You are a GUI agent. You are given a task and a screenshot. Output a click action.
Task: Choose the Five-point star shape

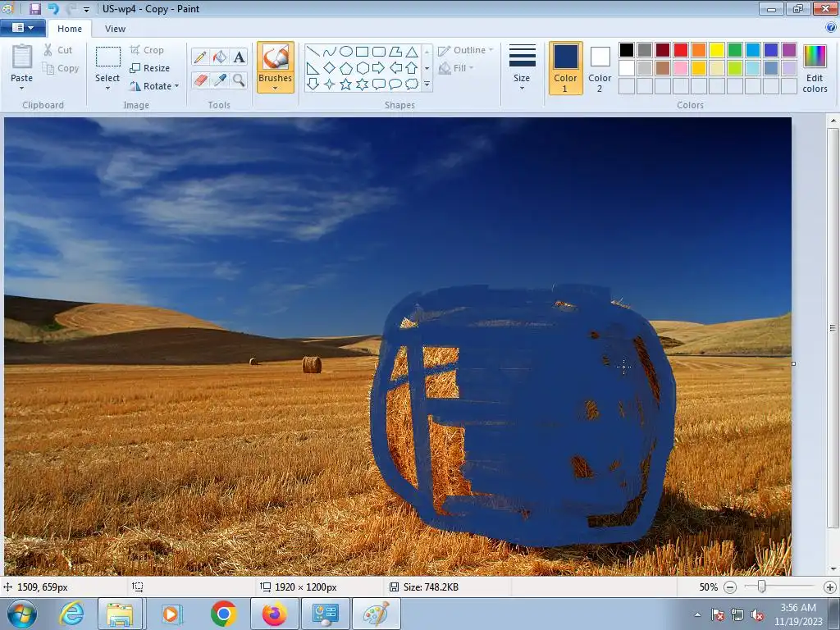[x=346, y=84]
